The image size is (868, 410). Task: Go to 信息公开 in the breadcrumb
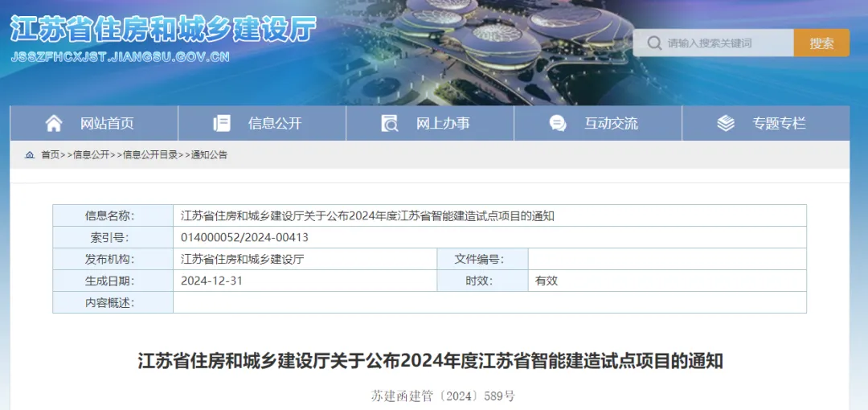pos(92,155)
